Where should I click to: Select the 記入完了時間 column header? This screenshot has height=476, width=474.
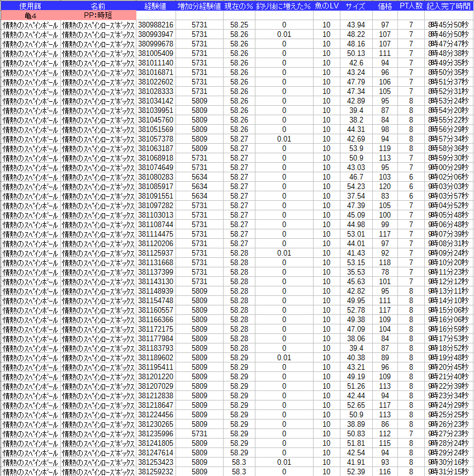[x=448, y=6]
